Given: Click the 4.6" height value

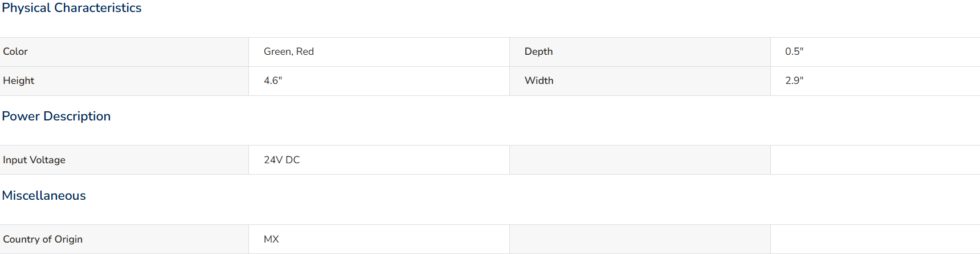Looking at the screenshot, I should tap(273, 80).
